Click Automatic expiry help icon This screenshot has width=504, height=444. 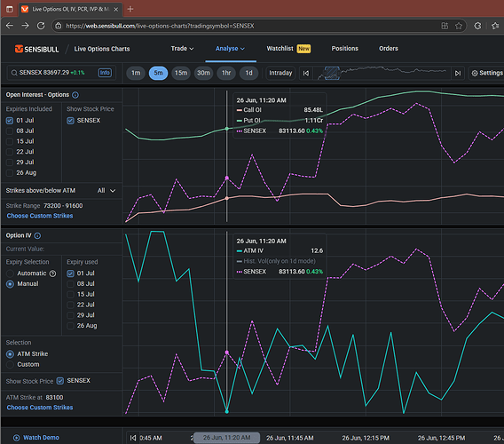[x=52, y=274]
